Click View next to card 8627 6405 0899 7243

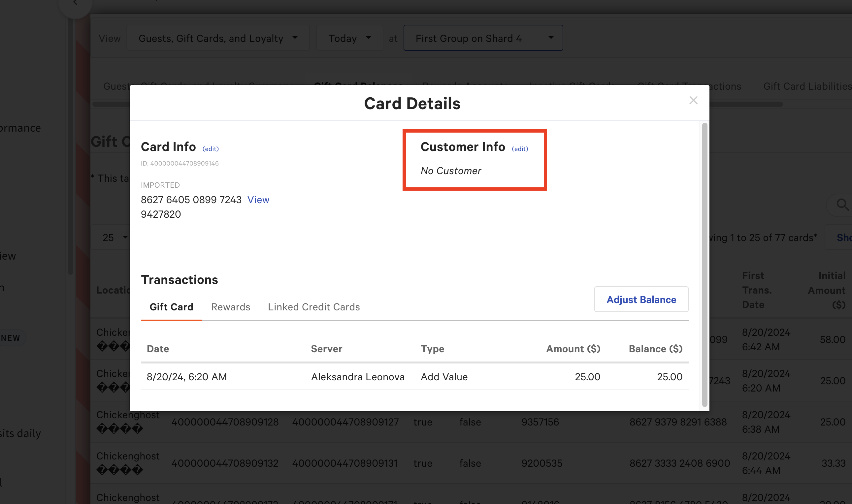[x=258, y=200]
